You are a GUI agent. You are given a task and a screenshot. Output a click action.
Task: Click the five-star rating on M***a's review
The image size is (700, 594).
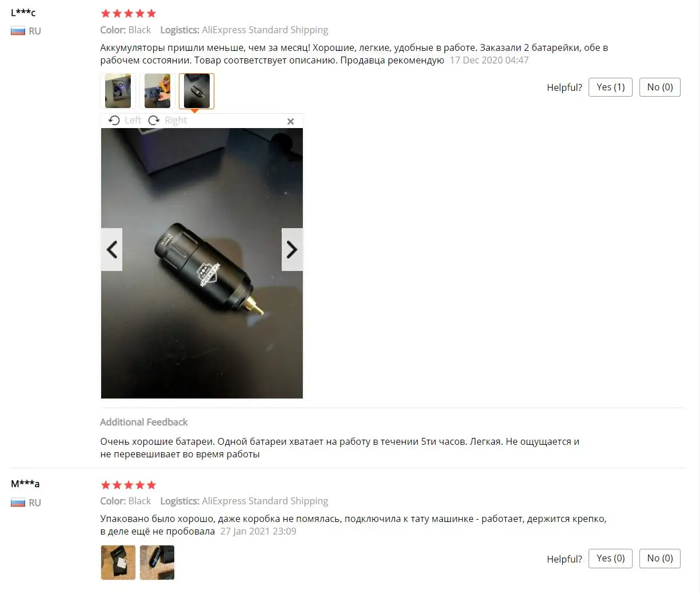[128, 485]
